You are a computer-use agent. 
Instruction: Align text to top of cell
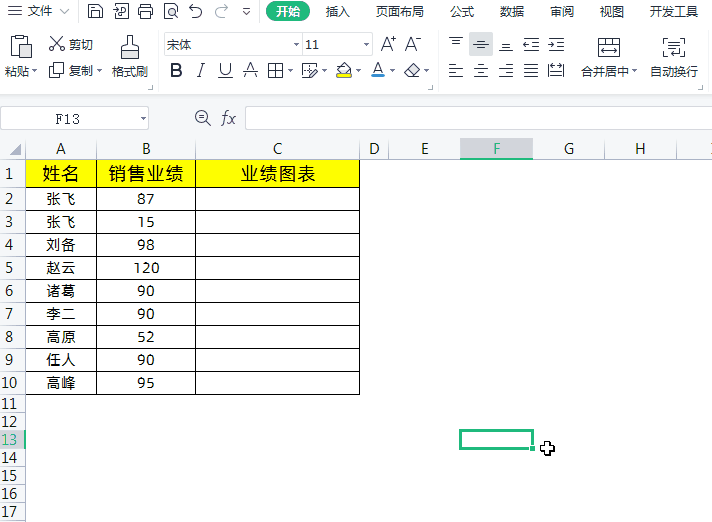pos(456,44)
